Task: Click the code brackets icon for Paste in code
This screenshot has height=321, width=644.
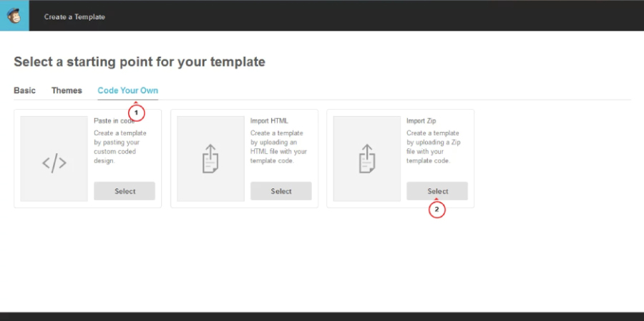Action: (x=54, y=163)
